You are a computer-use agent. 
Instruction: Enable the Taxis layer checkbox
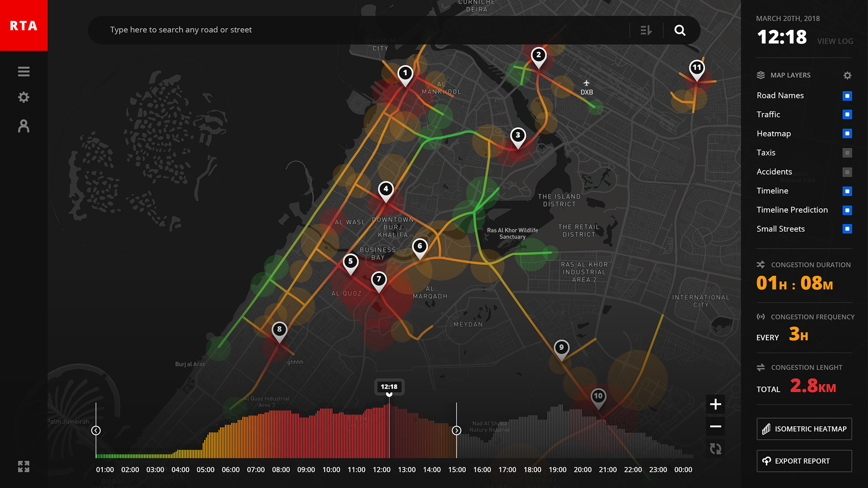[848, 153]
